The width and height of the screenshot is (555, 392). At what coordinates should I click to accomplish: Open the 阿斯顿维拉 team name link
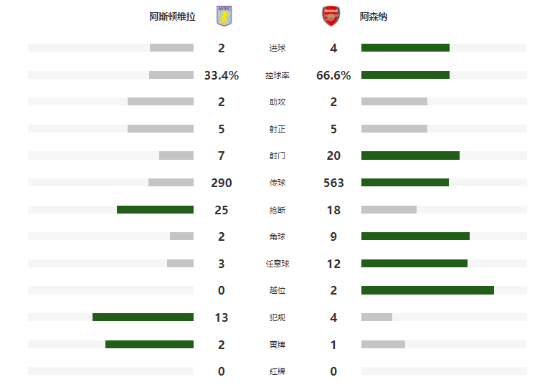[x=172, y=16]
